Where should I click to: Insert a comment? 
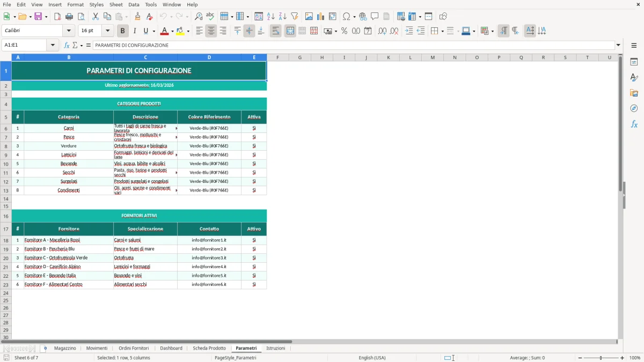(x=375, y=17)
